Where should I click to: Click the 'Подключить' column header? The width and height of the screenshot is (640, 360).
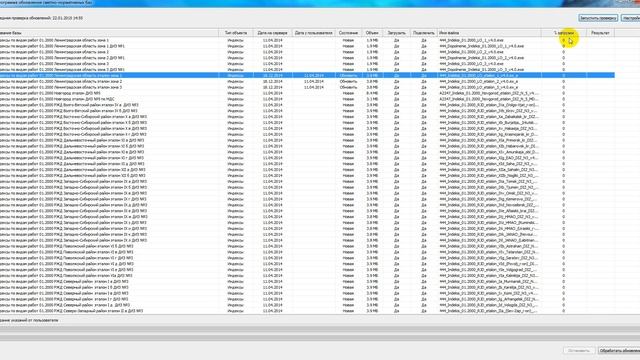(x=424, y=33)
